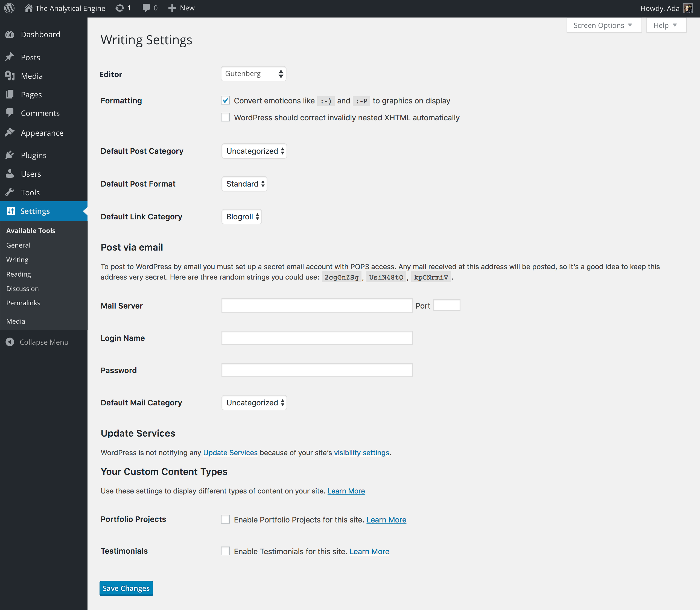Check pending updates via refresh icon
This screenshot has width=700, height=610.
coord(120,8)
